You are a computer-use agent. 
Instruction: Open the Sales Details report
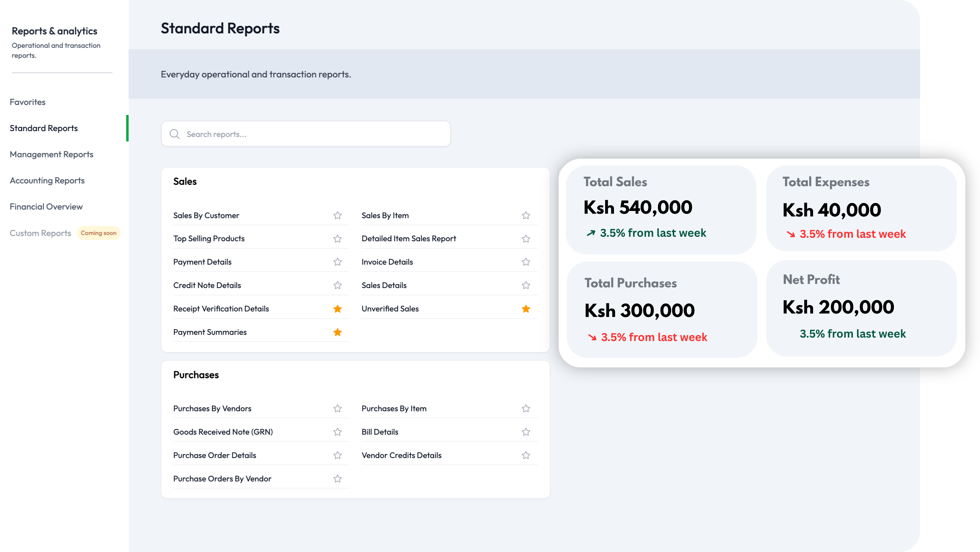[384, 286]
